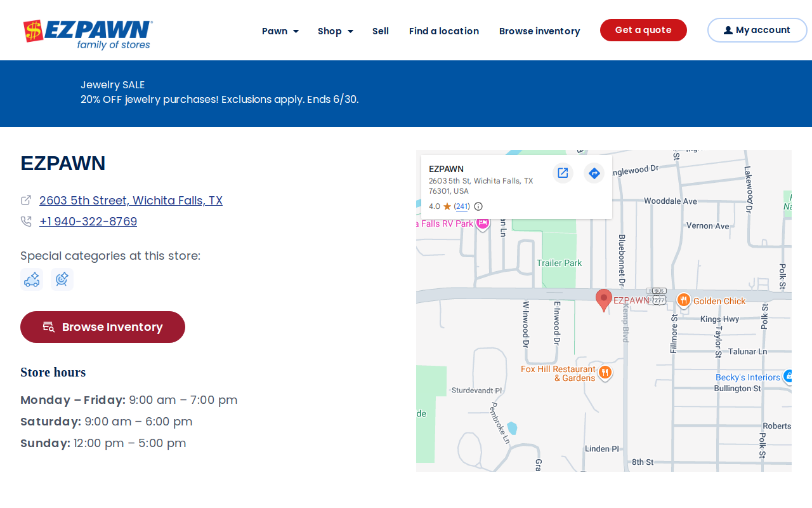The image size is (812, 508).
Task: Open the Sell menu item
Action: (381, 31)
